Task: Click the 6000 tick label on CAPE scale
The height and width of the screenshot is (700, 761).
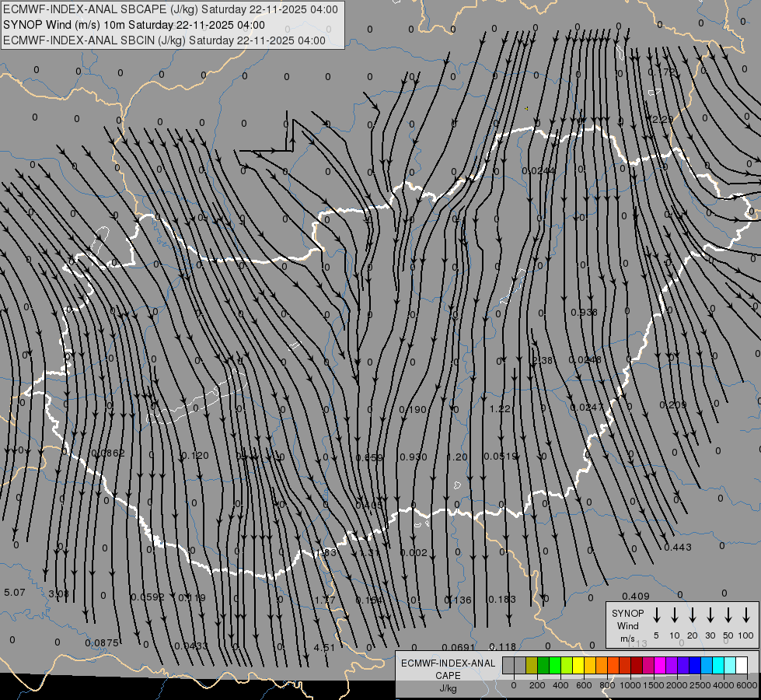Action: pos(747,685)
